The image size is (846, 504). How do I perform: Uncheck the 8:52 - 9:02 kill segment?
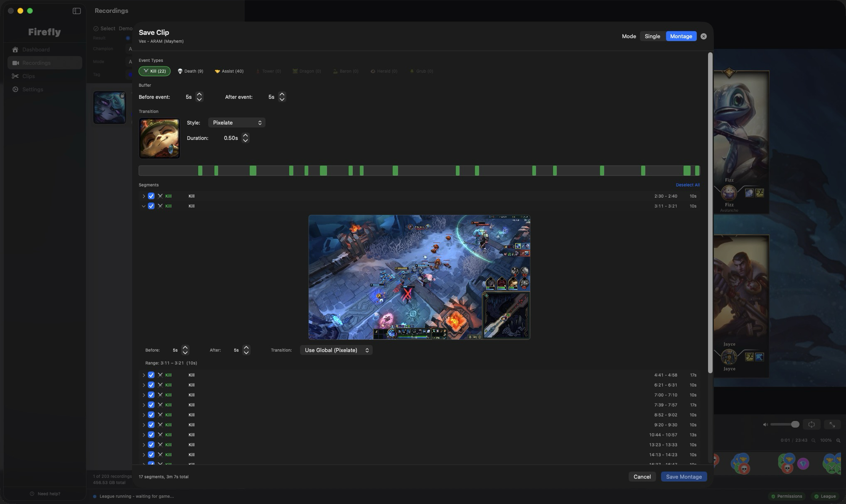pyautogui.click(x=151, y=415)
